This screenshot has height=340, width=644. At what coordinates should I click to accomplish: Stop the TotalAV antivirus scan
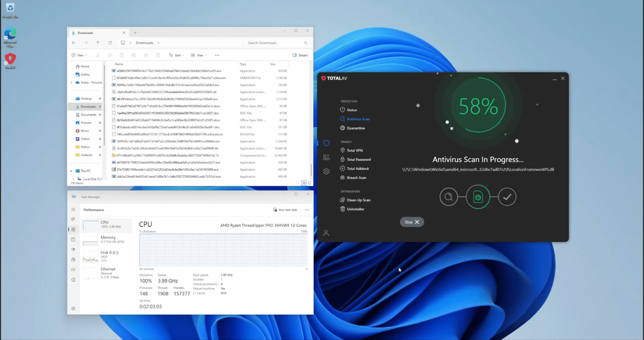tap(411, 222)
